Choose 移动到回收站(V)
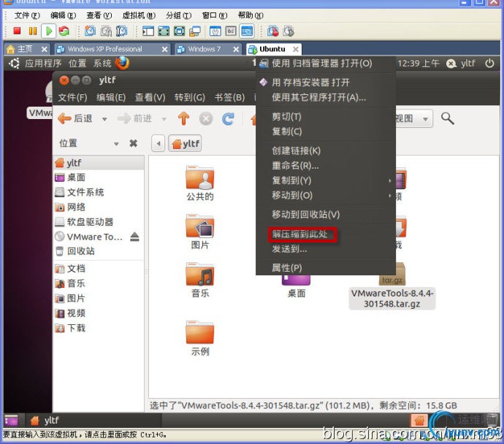This screenshot has width=504, height=444. (x=326, y=214)
